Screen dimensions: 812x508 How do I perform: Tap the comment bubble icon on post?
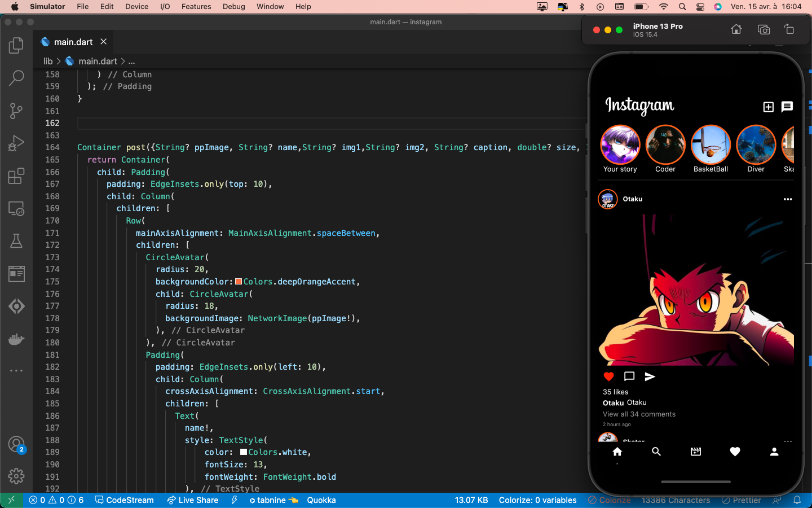629,376
